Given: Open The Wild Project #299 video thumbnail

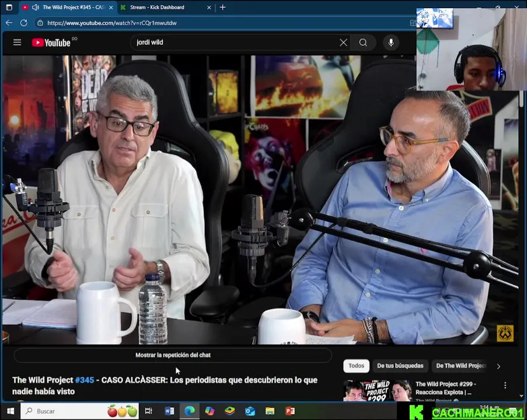Looking at the screenshot, I should click(377, 391).
